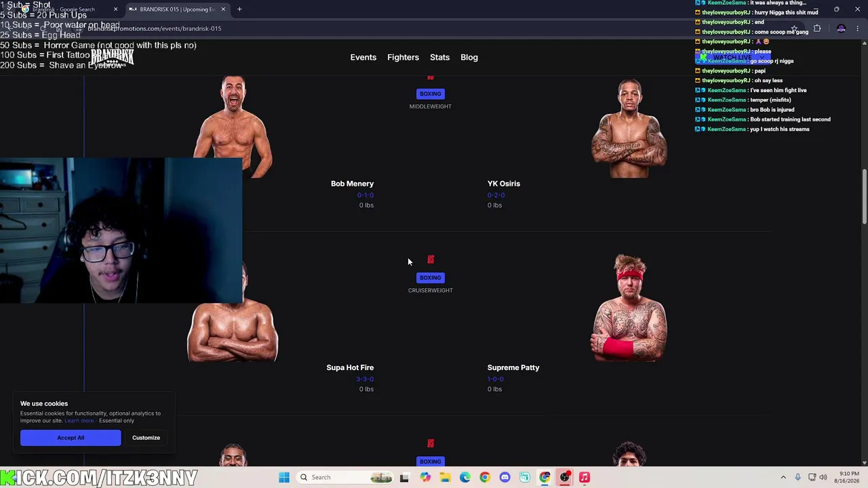Open Task View on the taskbar

(x=404, y=477)
